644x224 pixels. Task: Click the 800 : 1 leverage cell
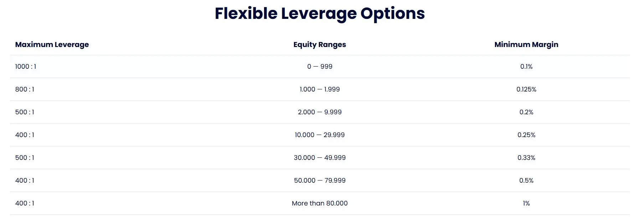25,89
